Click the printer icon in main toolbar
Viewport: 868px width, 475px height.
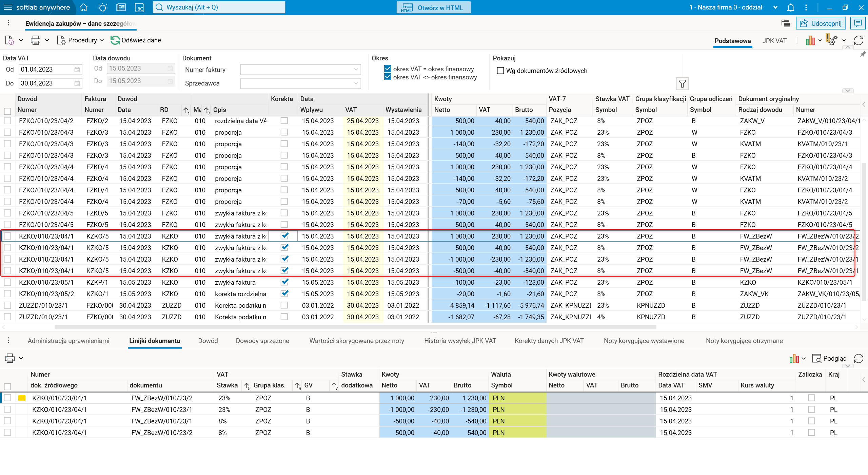click(x=35, y=40)
